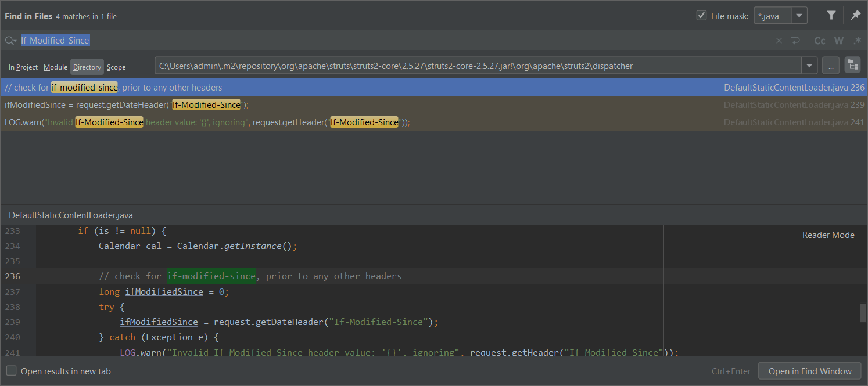Clear the search text with X icon

(x=780, y=41)
